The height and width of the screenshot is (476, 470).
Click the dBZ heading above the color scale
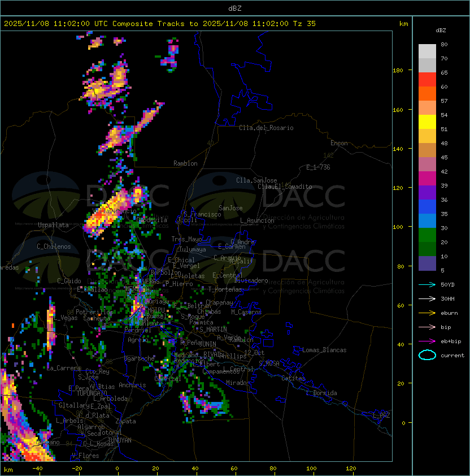tap(441, 31)
